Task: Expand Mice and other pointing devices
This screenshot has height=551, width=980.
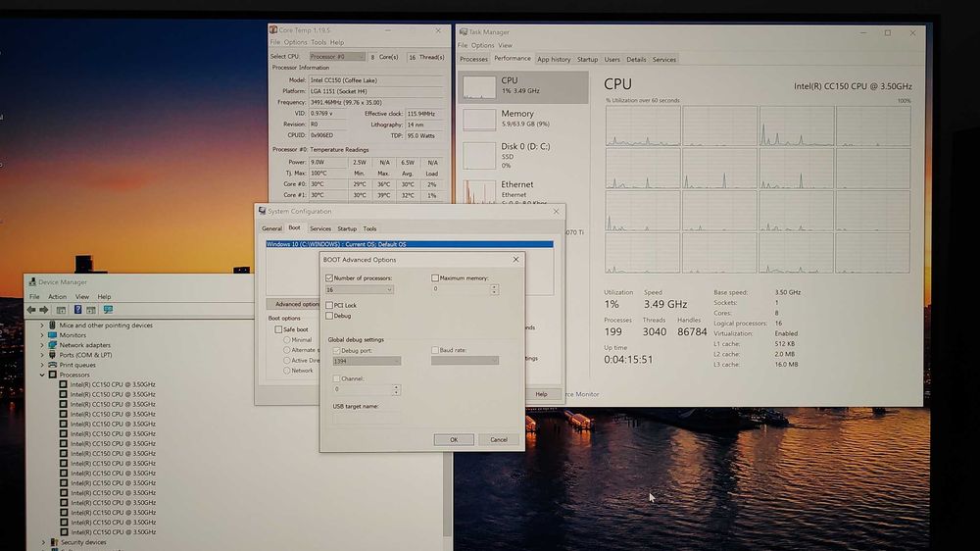Action: point(42,326)
